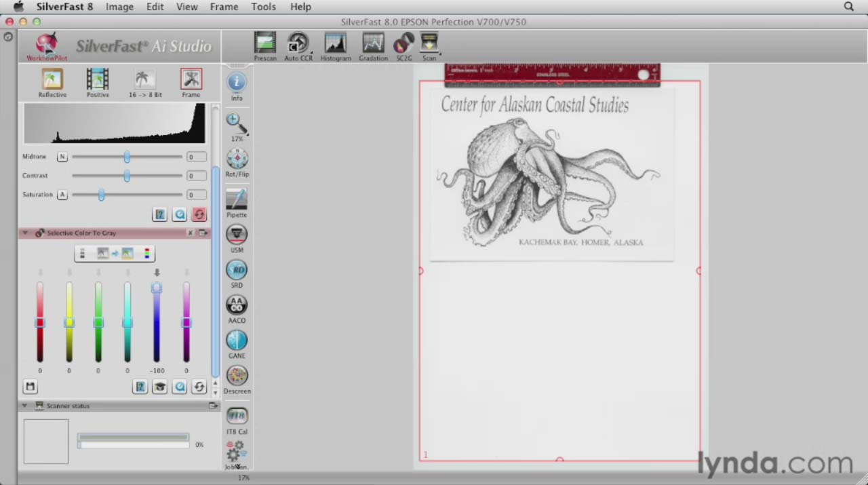
Task: Select the cyan channel arrow above its slider
Action: pos(127,273)
